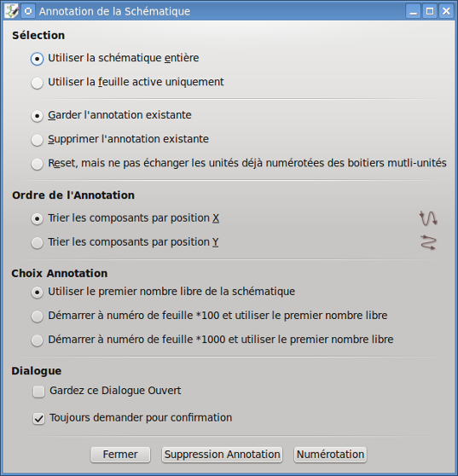Maximize the Annotation dialog window
The height and width of the screenshot is (476, 458).
[430, 11]
